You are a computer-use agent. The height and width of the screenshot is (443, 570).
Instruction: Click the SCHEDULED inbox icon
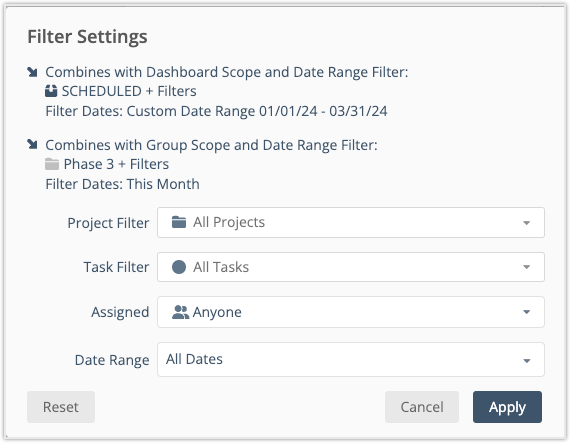click(51, 91)
